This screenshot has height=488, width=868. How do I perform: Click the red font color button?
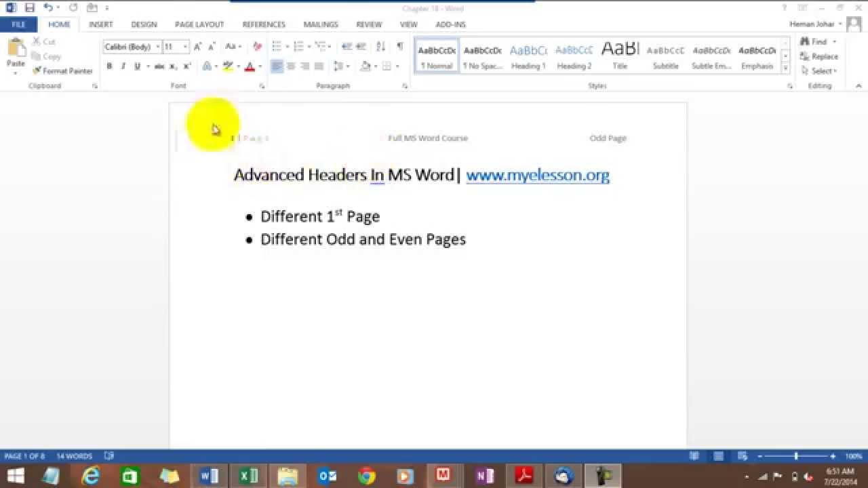pyautogui.click(x=250, y=66)
